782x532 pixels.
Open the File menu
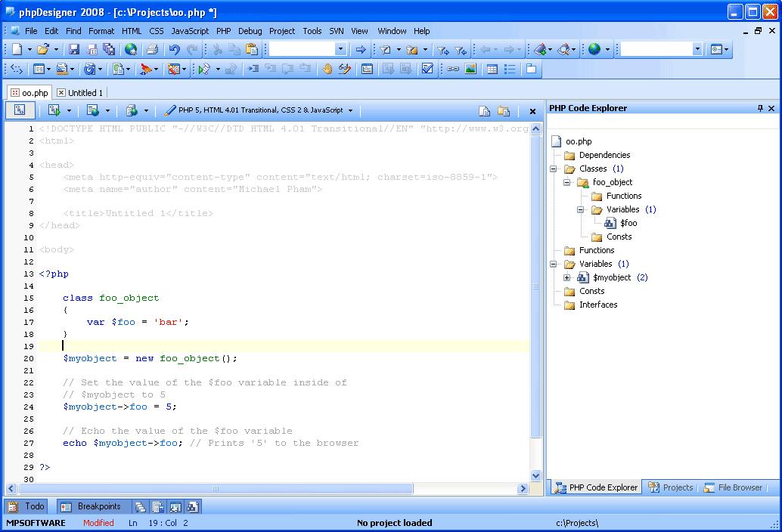pyautogui.click(x=31, y=31)
